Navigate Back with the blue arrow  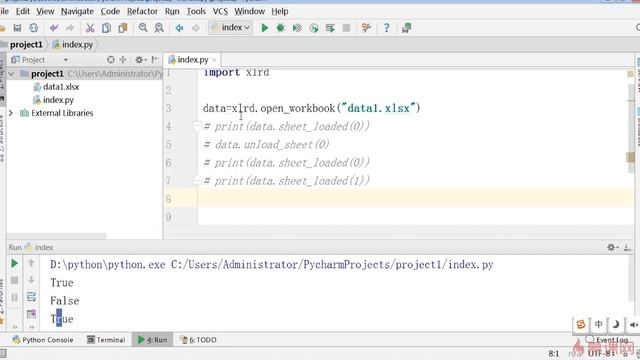pyautogui.click(x=179, y=28)
